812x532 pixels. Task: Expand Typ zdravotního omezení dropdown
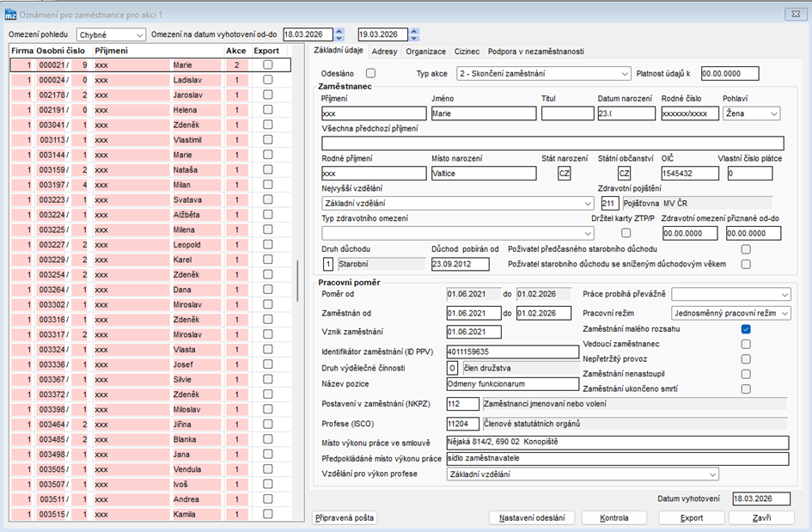[x=457, y=233]
